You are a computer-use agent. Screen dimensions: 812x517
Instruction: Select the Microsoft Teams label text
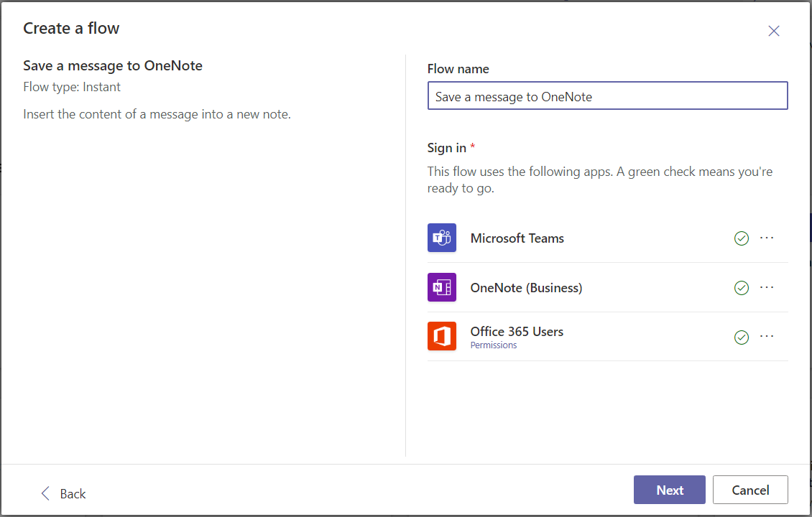tap(517, 238)
